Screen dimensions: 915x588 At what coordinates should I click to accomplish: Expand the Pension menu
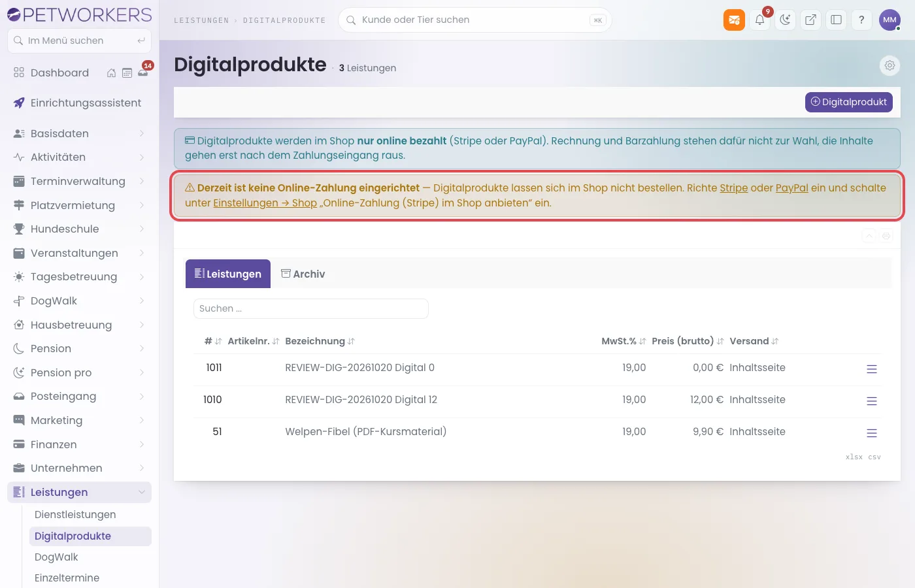pyautogui.click(x=79, y=348)
